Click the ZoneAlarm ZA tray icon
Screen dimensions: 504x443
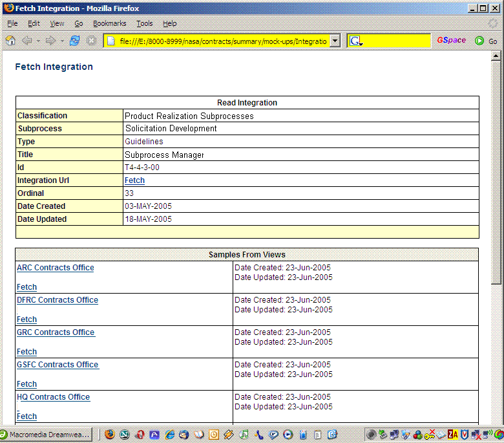tap(452, 435)
